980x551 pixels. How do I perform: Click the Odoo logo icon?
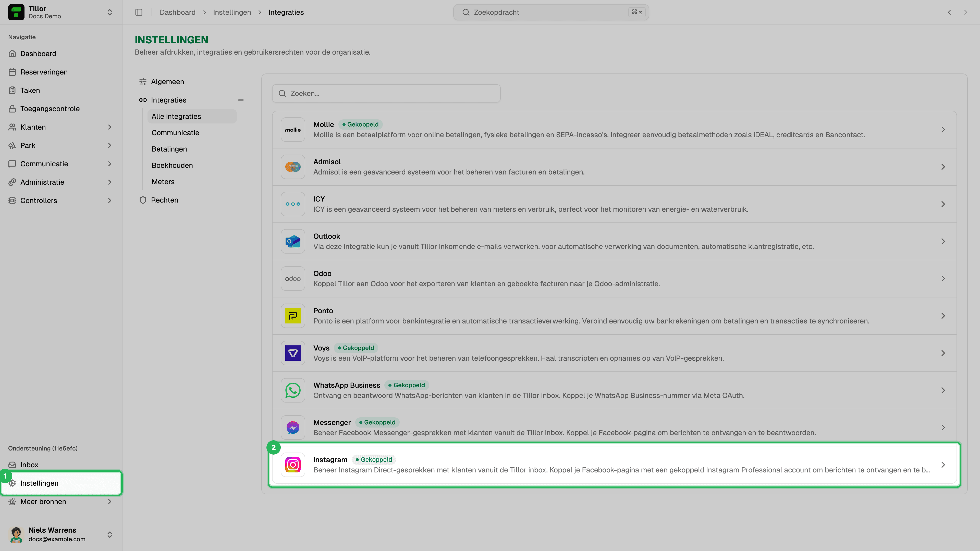pyautogui.click(x=293, y=279)
